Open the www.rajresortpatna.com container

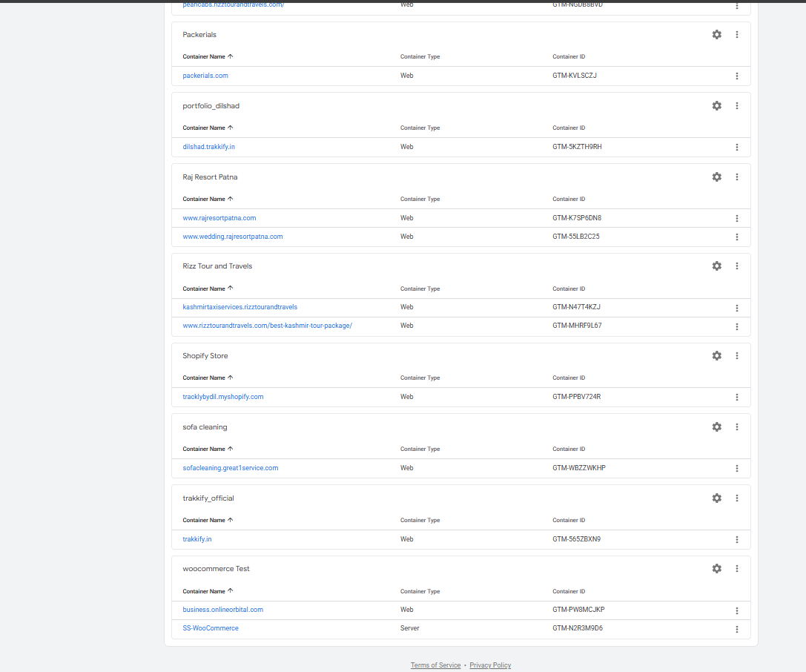[x=219, y=218]
